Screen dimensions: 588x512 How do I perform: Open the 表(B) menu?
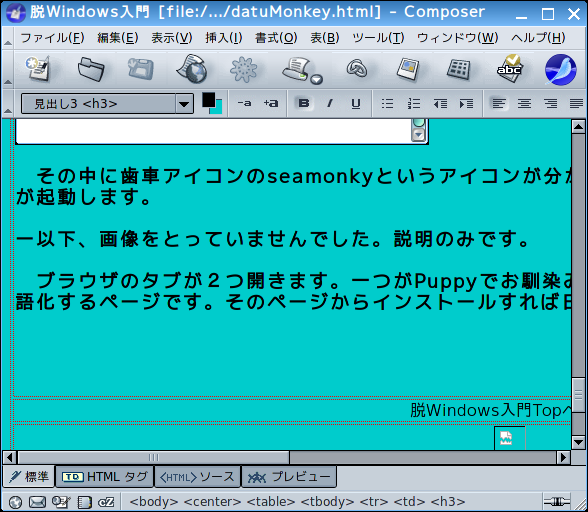click(325, 38)
